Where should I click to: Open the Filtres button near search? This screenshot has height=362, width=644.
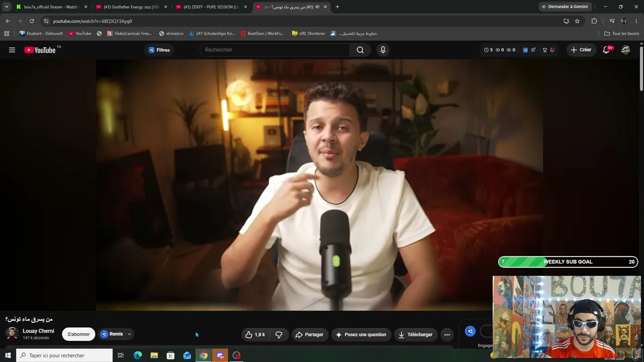[159, 50]
